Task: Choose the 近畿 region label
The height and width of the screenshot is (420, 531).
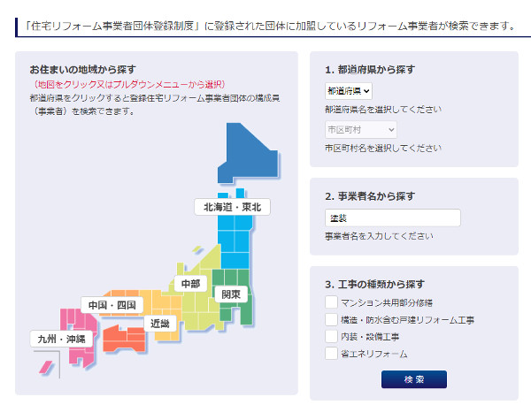Action: 160,324
